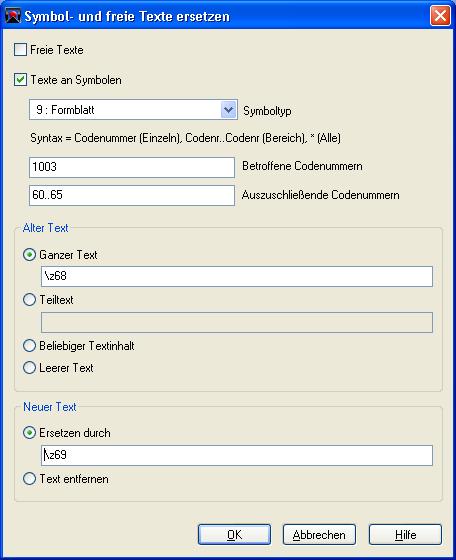Click the Ganzer Text input containing \z68
Viewport: 456px width, 560px height.
click(x=237, y=276)
